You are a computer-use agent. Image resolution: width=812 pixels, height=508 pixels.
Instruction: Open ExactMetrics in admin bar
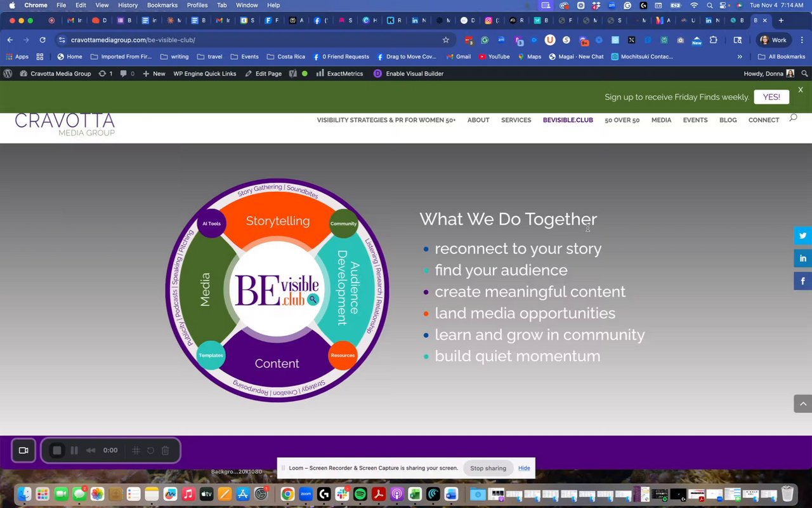tap(339, 74)
